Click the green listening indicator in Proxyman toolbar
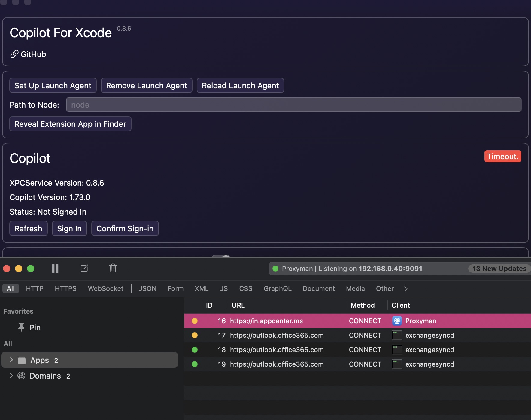 coord(275,269)
